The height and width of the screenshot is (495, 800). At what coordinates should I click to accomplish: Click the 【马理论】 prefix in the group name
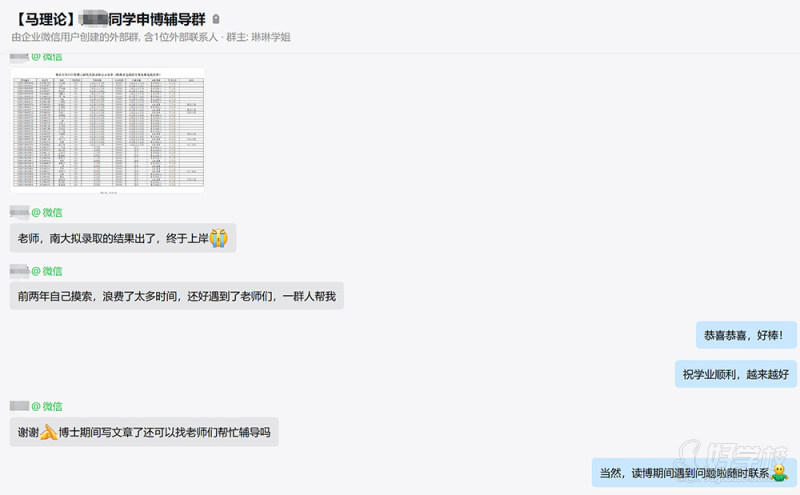pos(46,19)
